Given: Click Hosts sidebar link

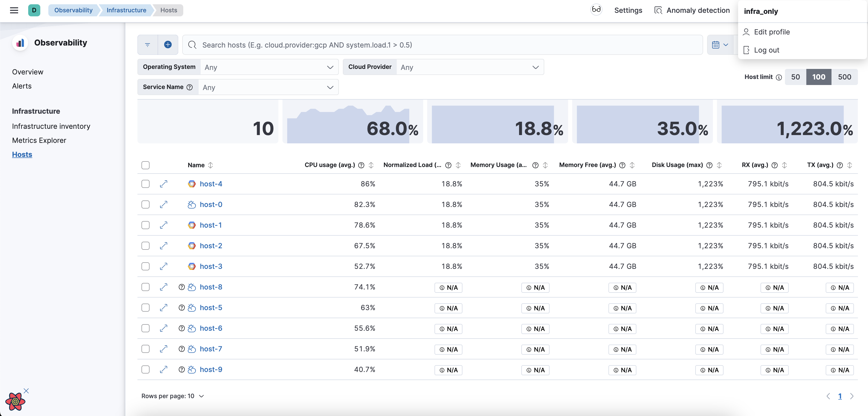Looking at the screenshot, I should (x=22, y=154).
